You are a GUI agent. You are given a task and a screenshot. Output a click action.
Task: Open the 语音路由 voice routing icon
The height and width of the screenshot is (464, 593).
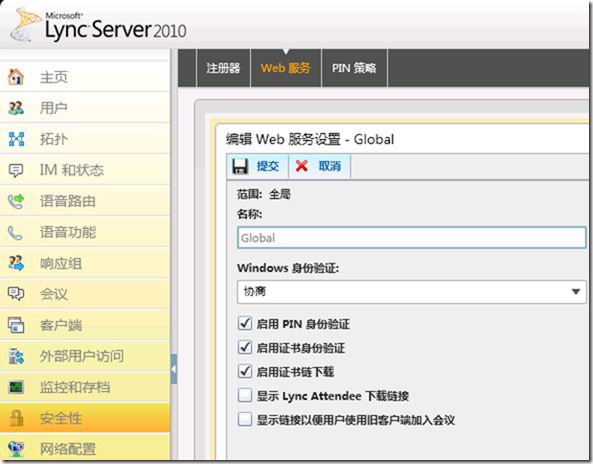(x=16, y=201)
